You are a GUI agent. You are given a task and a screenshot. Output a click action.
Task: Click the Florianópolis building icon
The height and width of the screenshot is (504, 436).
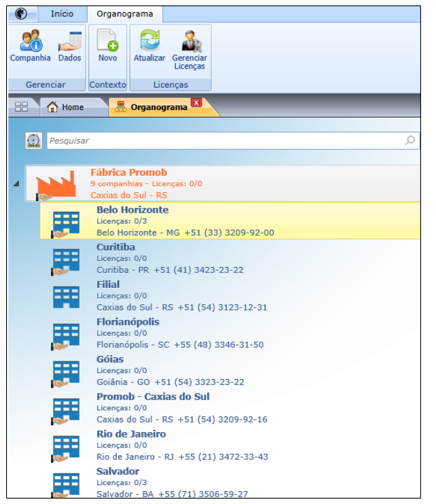point(66,336)
